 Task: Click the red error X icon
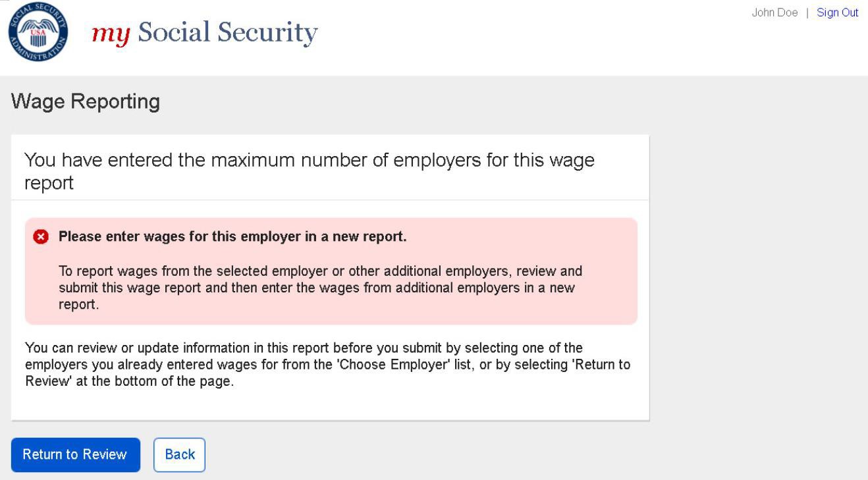tap(41, 237)
